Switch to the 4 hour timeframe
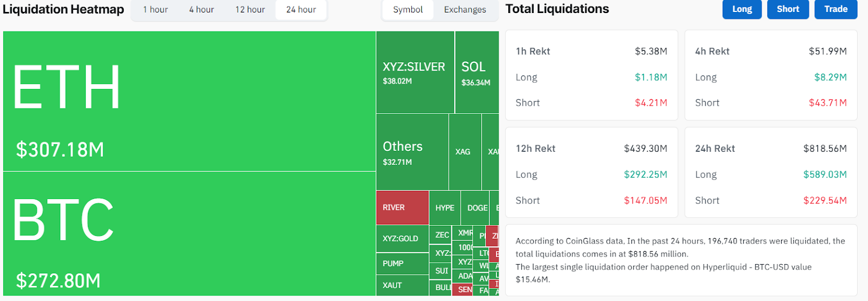The width and height of the screenshot is (868, 301). coord(201,10)
